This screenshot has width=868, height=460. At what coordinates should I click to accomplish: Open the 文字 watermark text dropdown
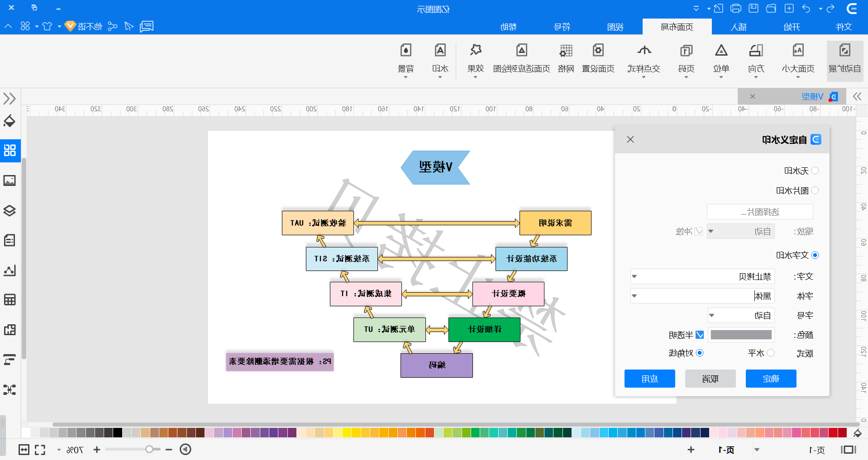coord(702,276)
